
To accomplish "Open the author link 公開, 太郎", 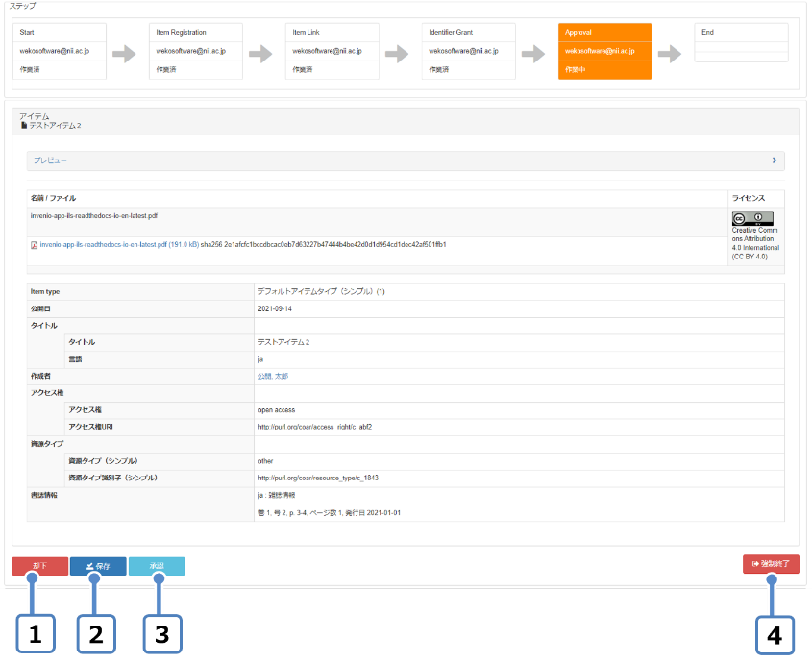I will pos(273,376).
